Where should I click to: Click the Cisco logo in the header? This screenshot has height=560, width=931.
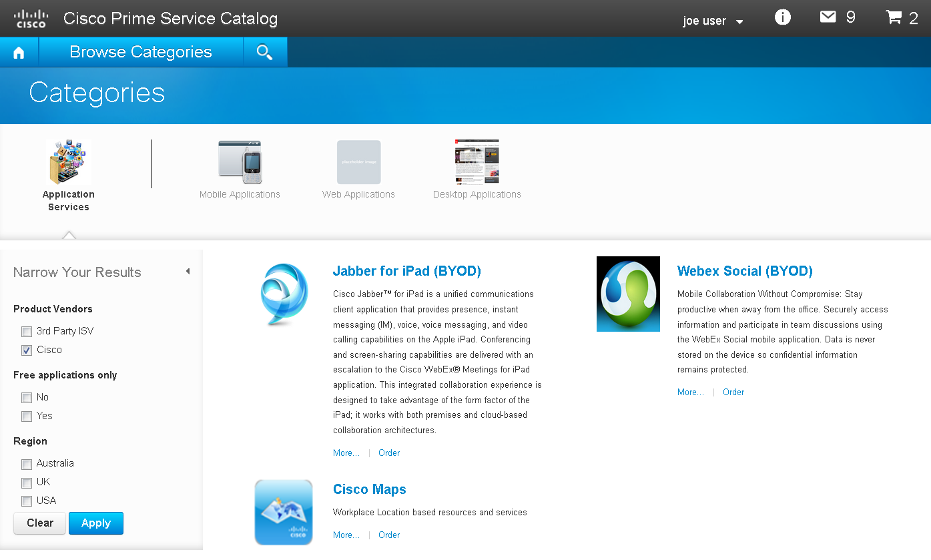[x=30, y=17]
